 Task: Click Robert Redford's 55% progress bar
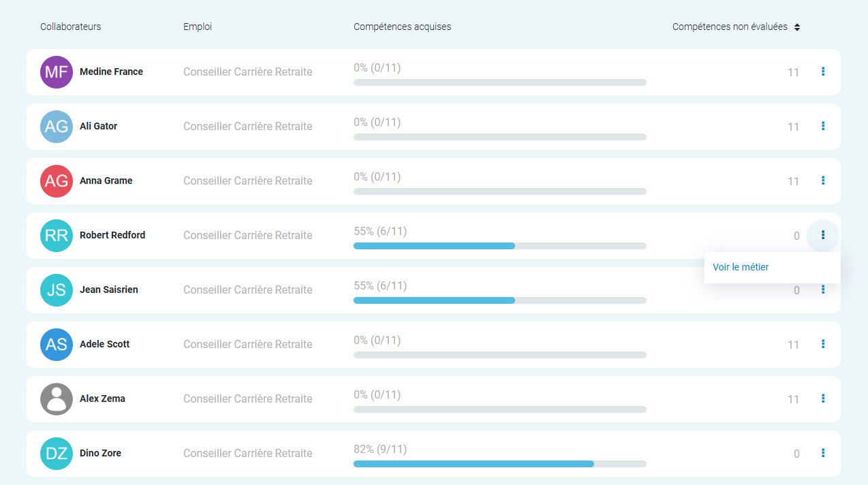click(x=499, y=245)
